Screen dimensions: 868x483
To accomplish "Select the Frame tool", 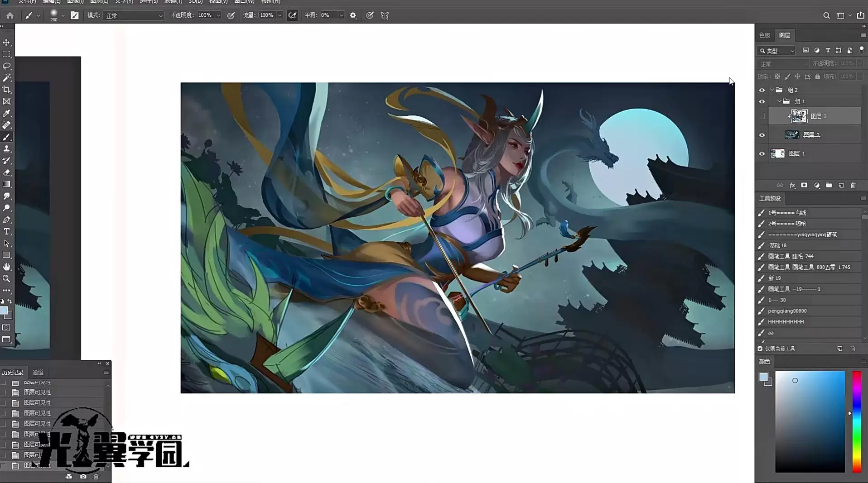I will (x=6, y=101).
